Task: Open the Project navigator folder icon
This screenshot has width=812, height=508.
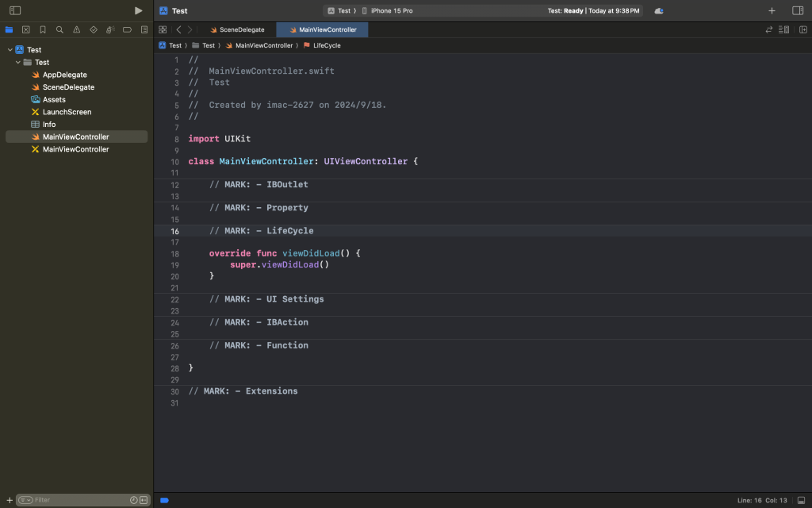Action: pos(9,29)
